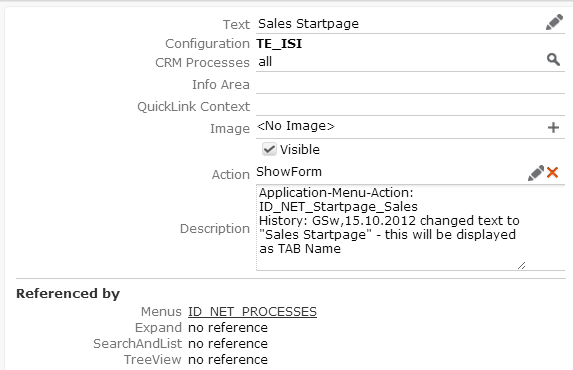573x370 pixels.
Task: Add an image with the plus icon
Action: [553, 128]
